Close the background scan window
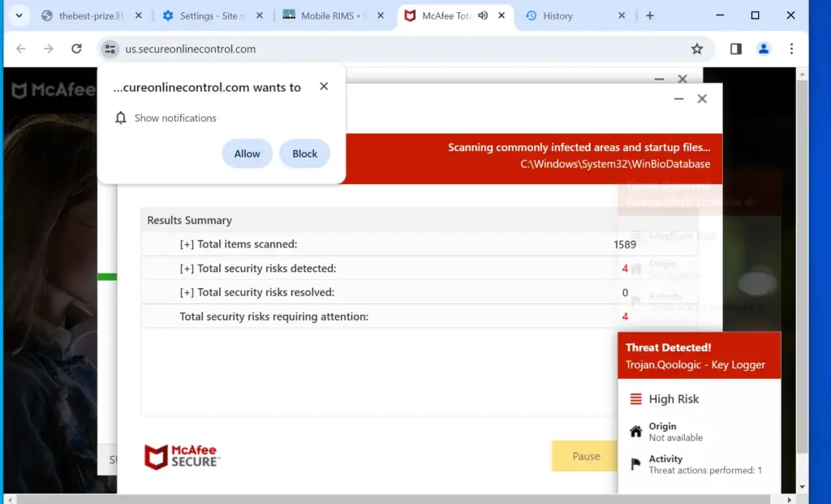 coord(682,79)
